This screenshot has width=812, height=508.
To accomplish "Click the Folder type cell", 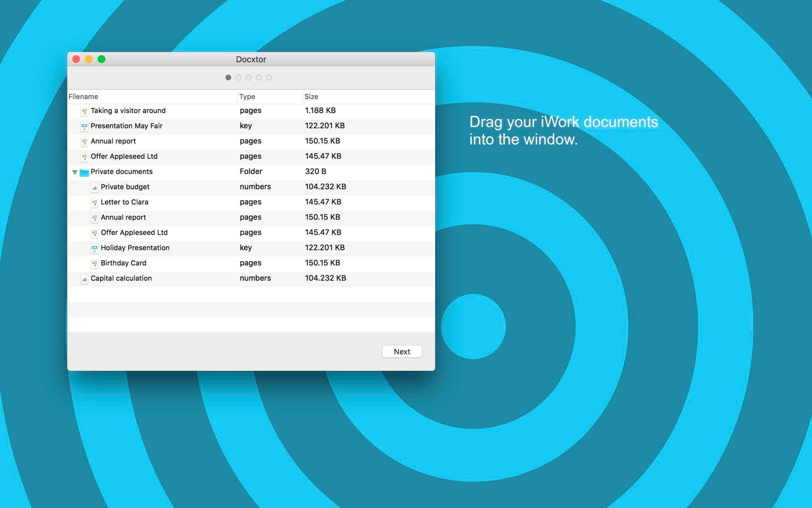I will (x=251, y=171).
